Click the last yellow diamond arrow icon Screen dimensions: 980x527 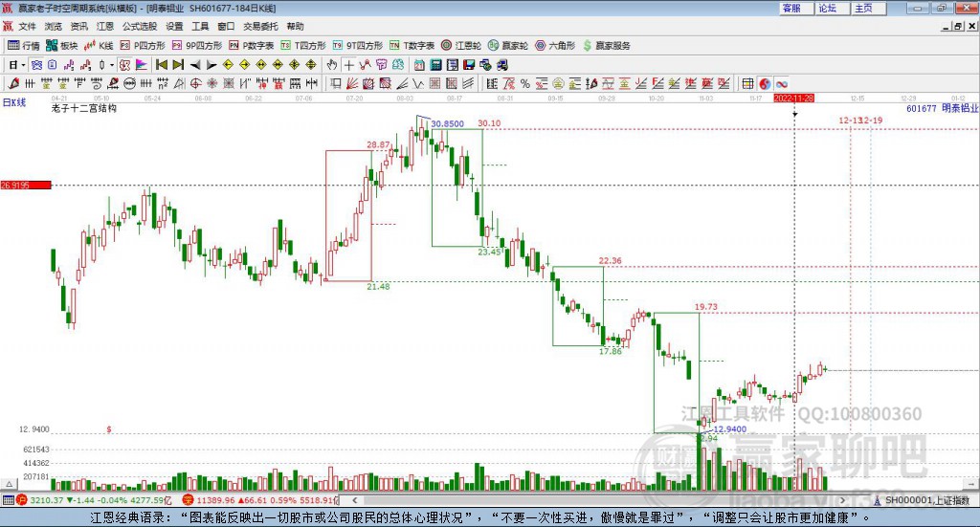(311, 65)
